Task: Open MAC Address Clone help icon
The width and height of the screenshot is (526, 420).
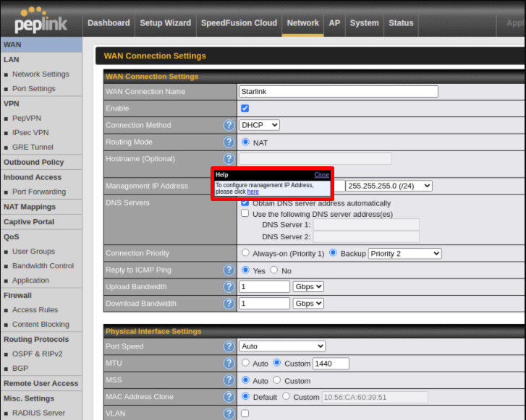Action: coord(229,397)
